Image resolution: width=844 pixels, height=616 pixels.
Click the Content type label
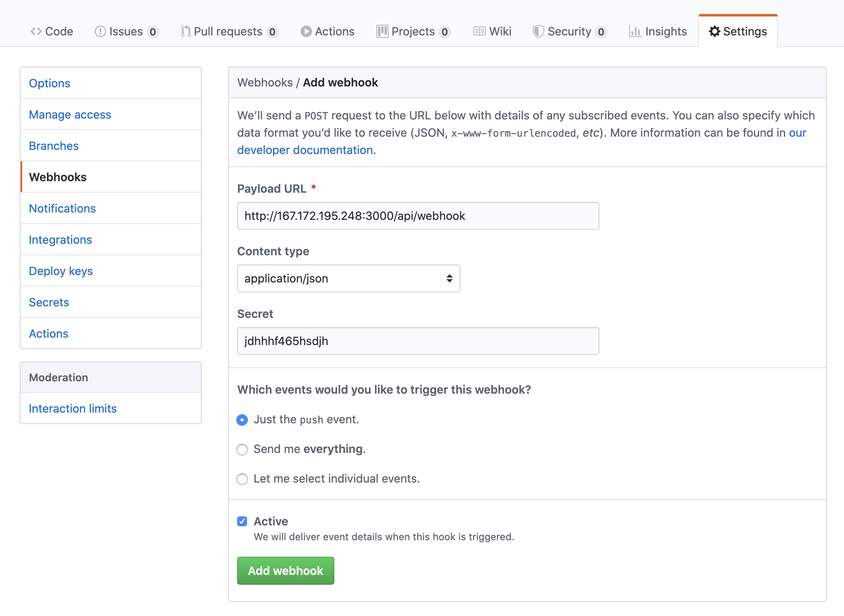273,251
